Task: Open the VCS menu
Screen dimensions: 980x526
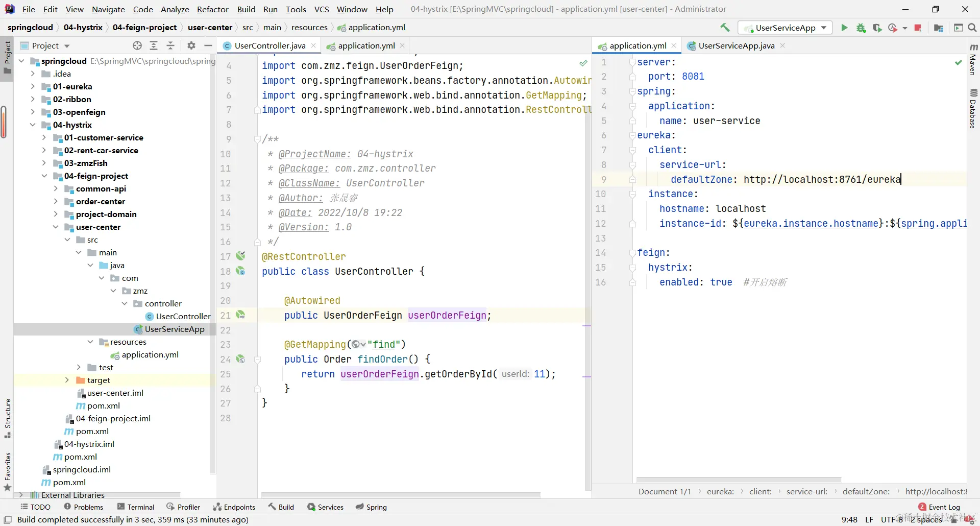Action: pyautogui.click(x=322, y=9)
